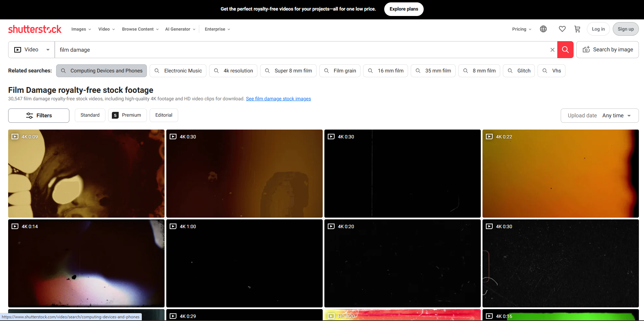The image size is (644, 321).
Task: Open the film damage stock images link
Action: [278, 99]
